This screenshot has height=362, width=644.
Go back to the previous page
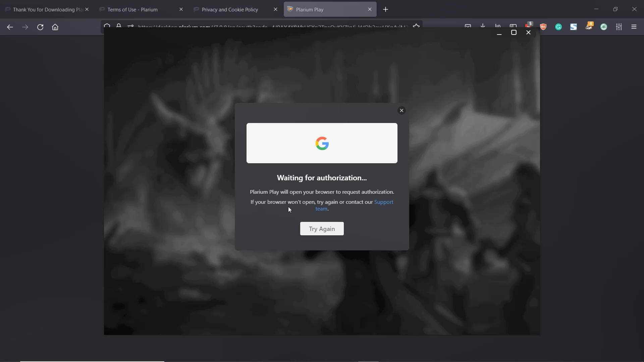pyautogui.click(x=10, y=27)
